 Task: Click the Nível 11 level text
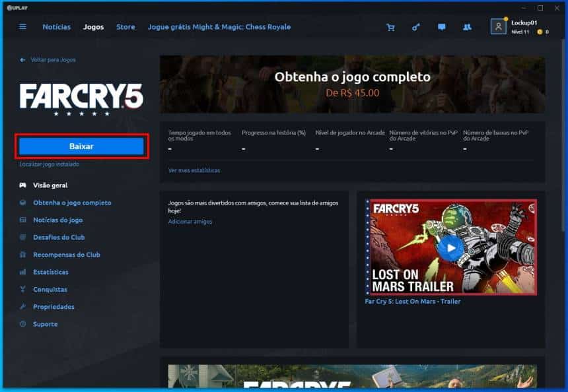[x=520, y=32]
